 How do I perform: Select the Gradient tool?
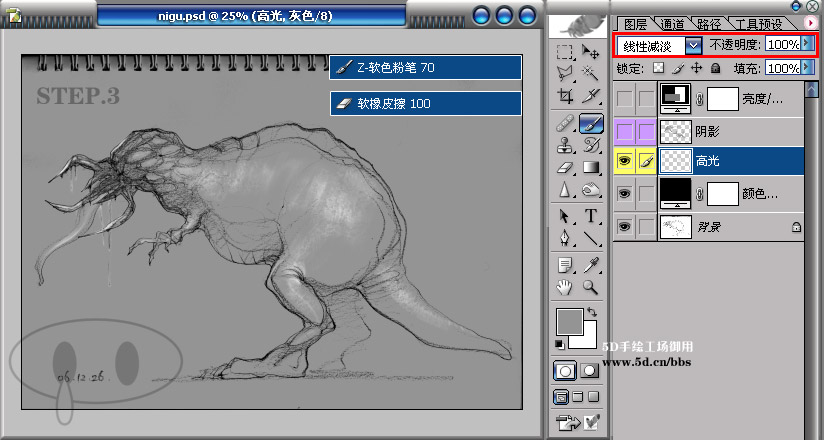click(x=591, y=168)
